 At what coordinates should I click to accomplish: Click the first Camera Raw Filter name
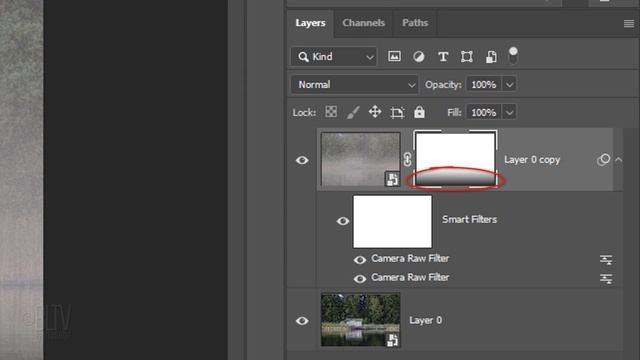coord(410,258)
